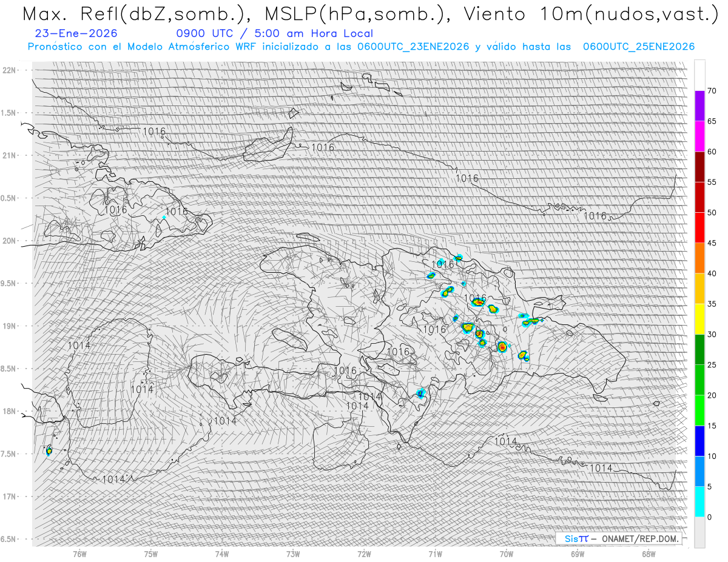
Task: Click the purple 65–70 dBZ legend swatch
Action: point(699,106)
